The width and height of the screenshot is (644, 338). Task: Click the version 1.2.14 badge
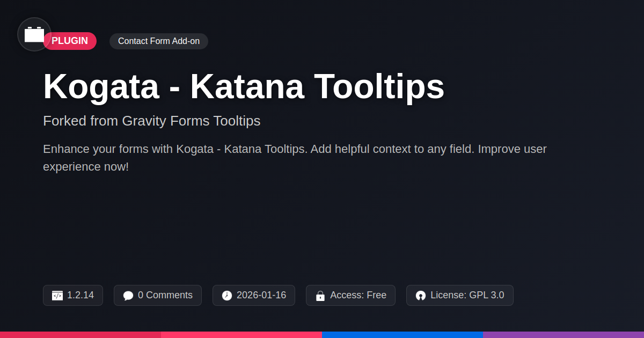tap(73, 296)
